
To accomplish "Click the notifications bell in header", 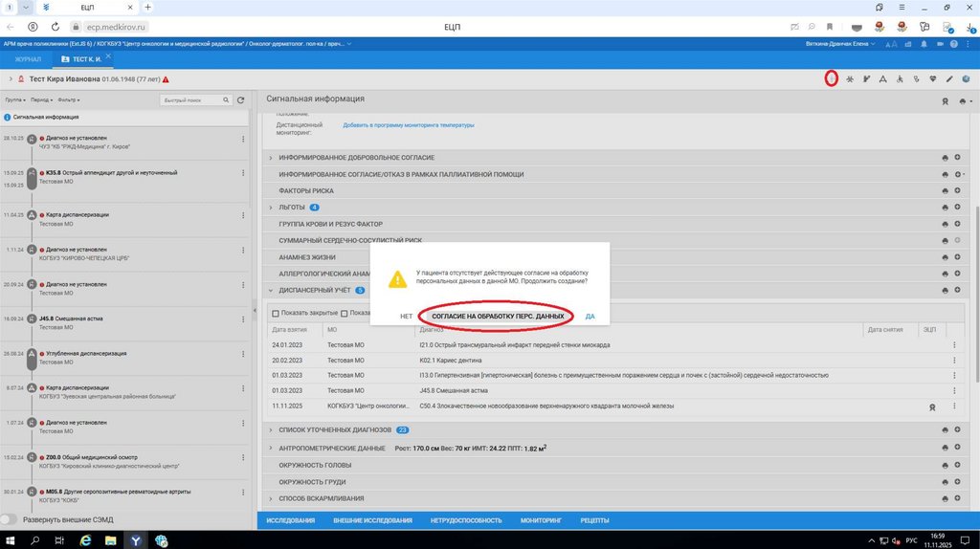I will coord(924,44).
